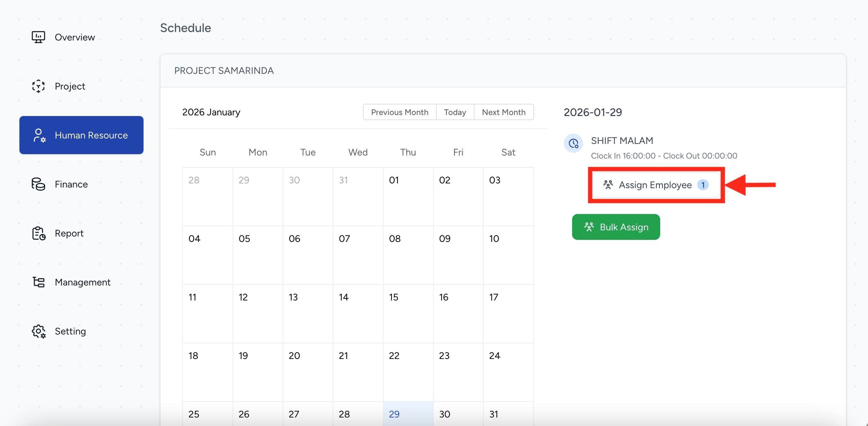This screenshot has height=426, width=868.
Task: Go to Previous Month
Action: click(400, 112)
